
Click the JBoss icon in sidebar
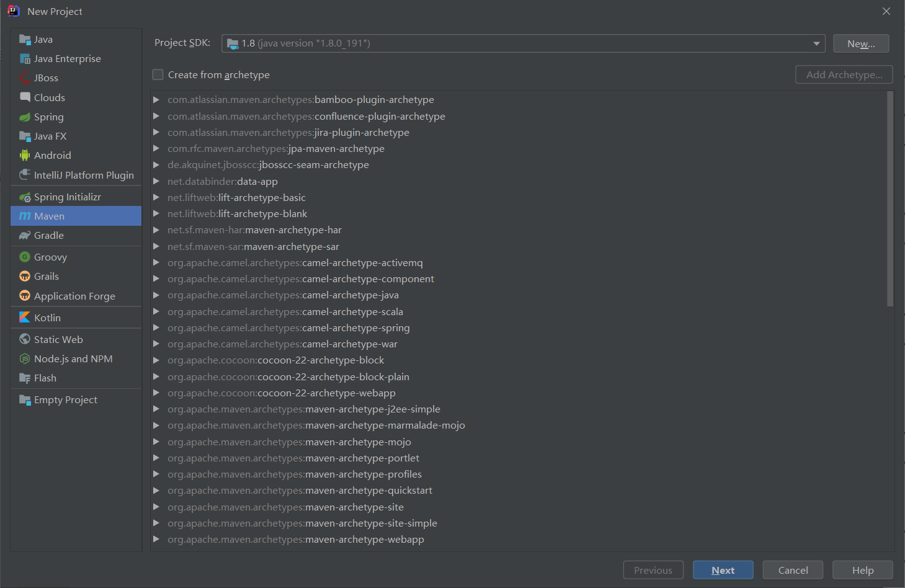click(25, 78)
